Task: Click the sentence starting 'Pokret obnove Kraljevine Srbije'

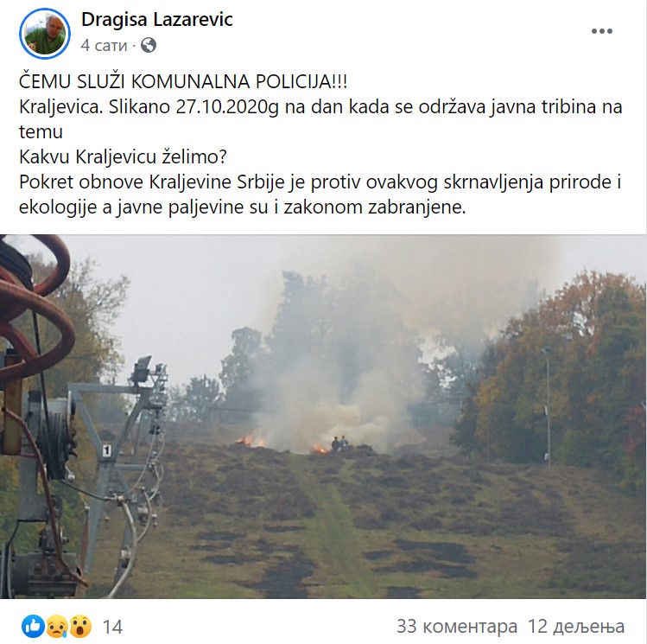Action: tap(320, 194)
